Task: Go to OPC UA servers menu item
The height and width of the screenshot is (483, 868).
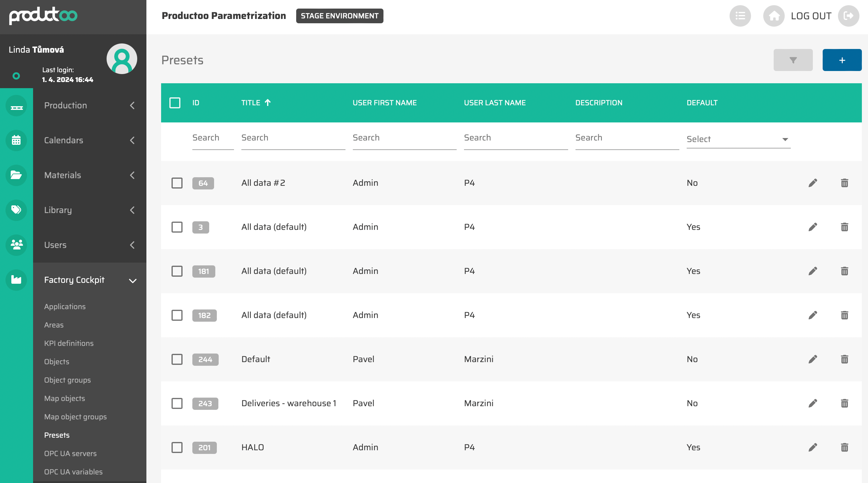Action: 70,453
